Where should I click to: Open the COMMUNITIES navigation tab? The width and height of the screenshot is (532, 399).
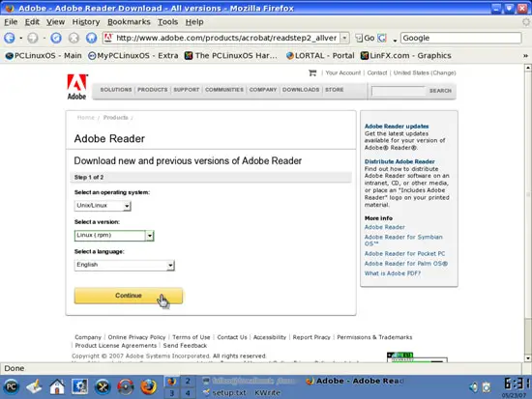[x=224, y=90]
